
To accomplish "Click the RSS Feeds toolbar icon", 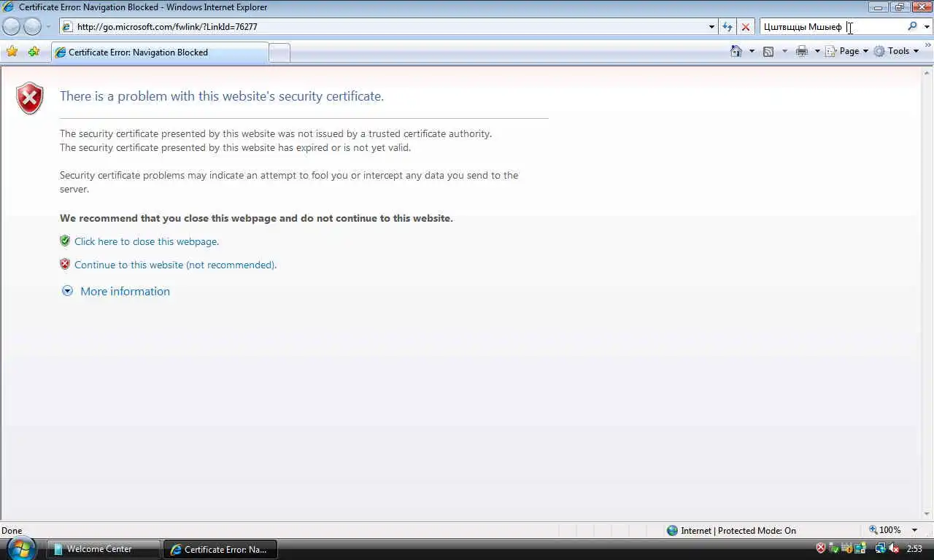I will click(768, 51).
